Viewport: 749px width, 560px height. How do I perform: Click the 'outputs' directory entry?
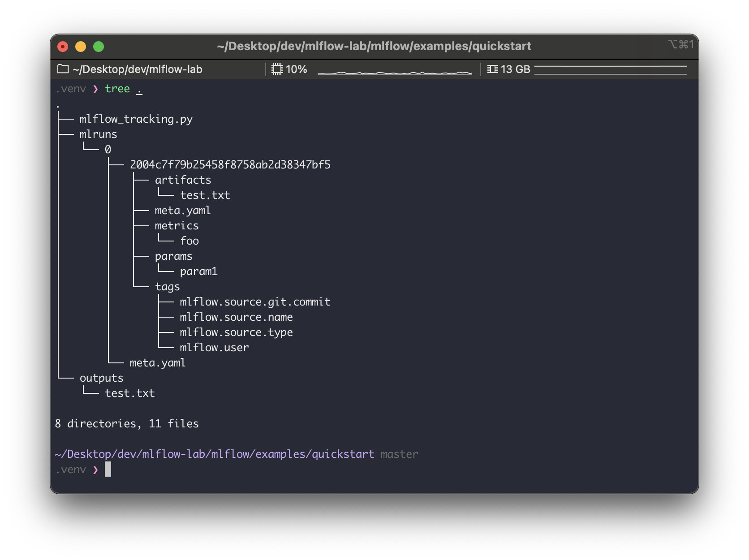(101, 378)
